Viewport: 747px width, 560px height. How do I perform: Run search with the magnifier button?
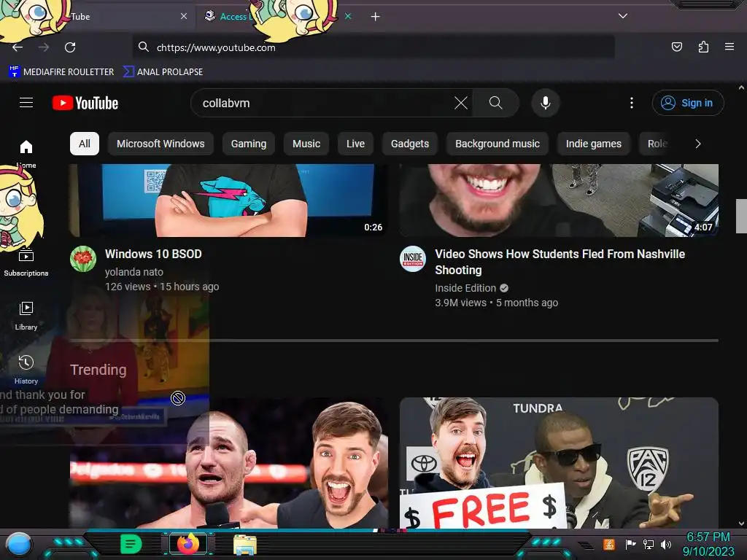click(495, 103)
